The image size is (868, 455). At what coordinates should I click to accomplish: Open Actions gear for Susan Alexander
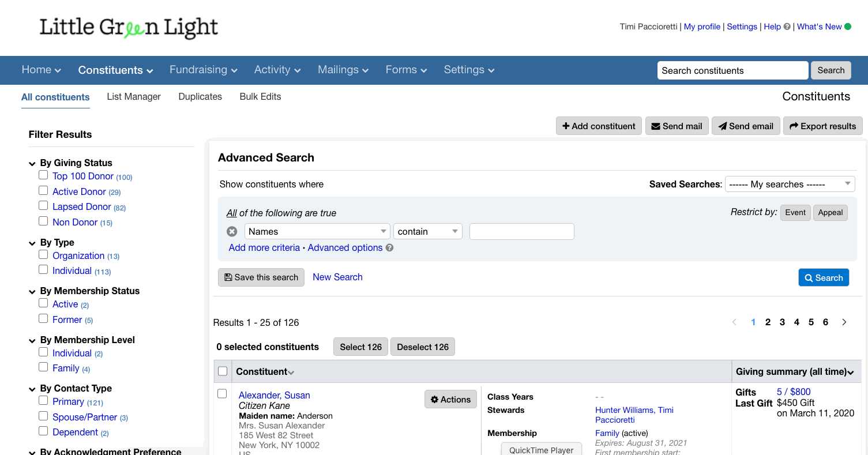[x=451, y=400]
